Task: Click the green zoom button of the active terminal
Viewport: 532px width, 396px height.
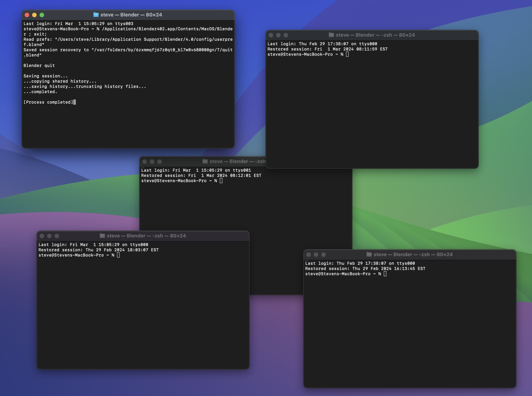Action: [x=42, y=15]
